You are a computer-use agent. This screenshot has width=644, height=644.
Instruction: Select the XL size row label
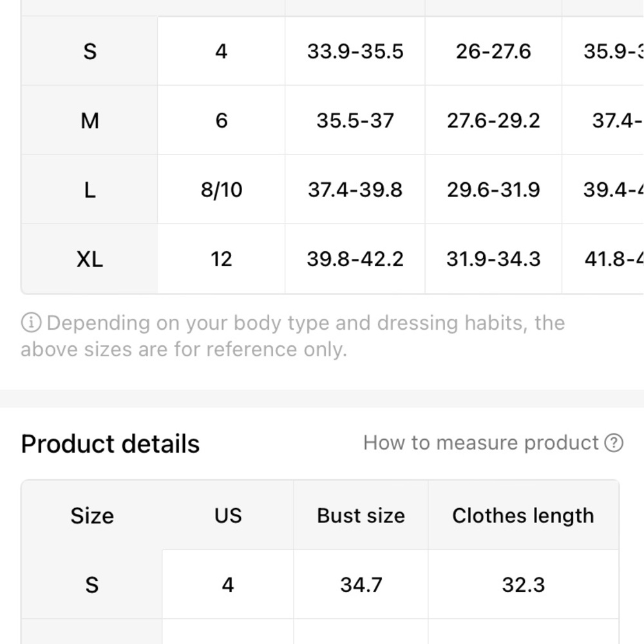90,259
